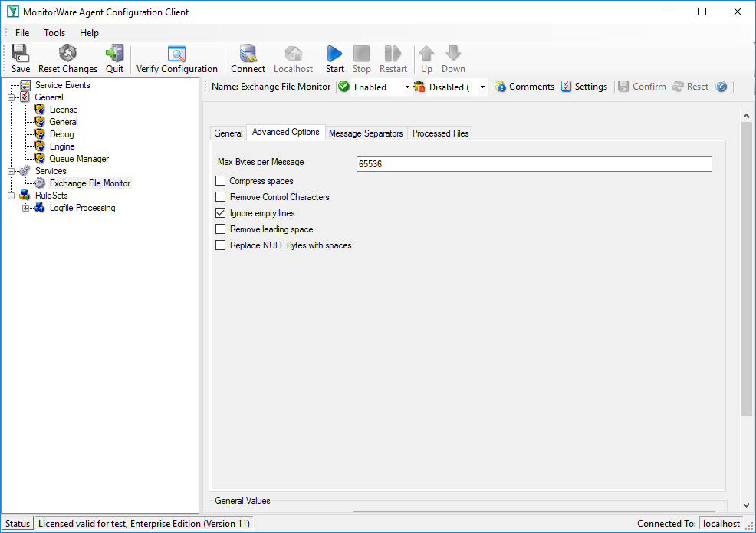Switch to the Processed Files tab

coord(440,133)
